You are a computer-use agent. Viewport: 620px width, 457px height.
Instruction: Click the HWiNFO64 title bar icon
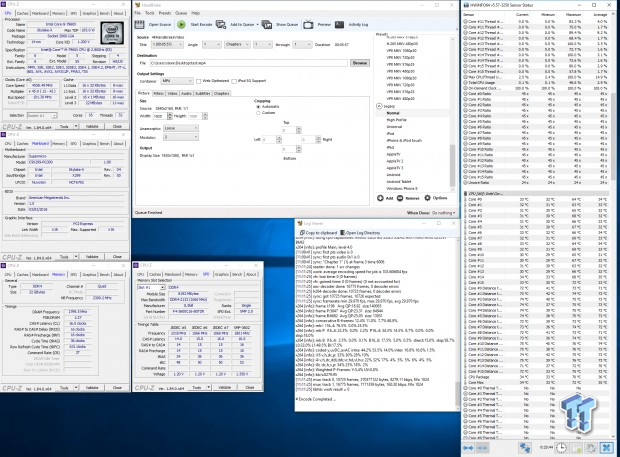(x=466, y=5)
